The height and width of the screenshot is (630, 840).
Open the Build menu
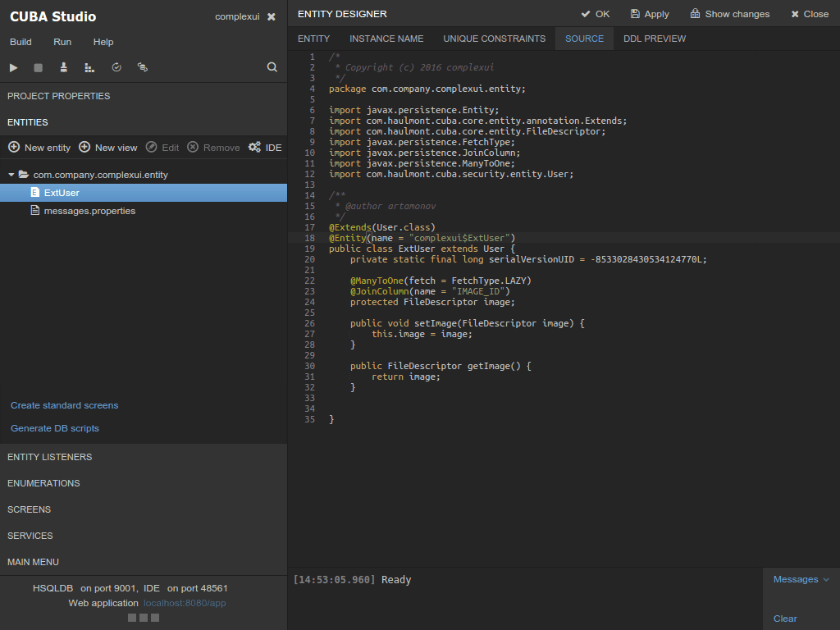[21, 42]
